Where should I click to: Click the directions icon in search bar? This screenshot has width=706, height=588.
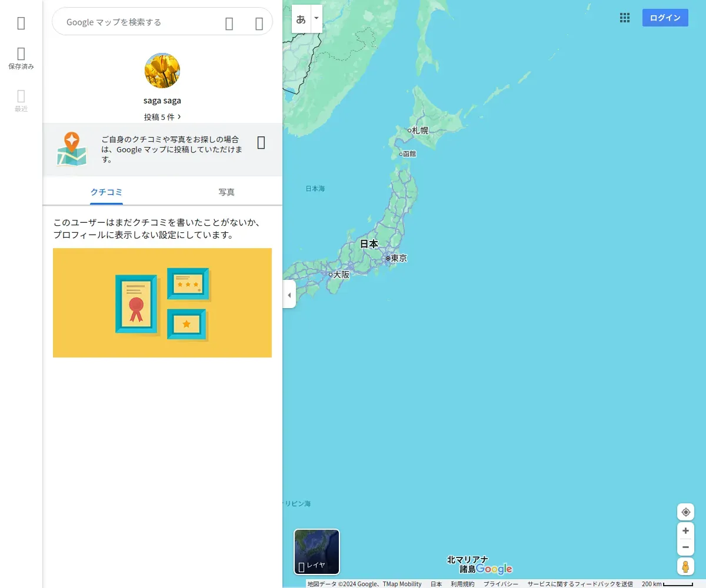259,24
